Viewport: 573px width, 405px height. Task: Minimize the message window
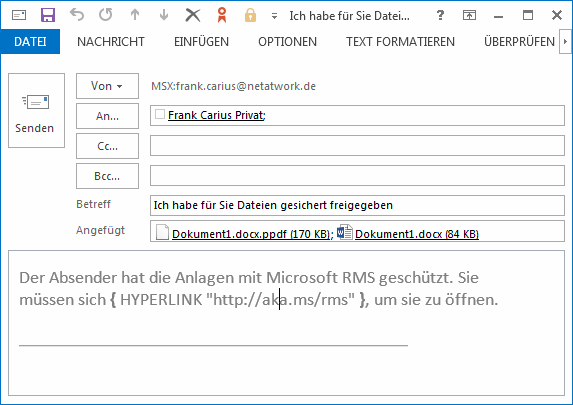[498, 16]
